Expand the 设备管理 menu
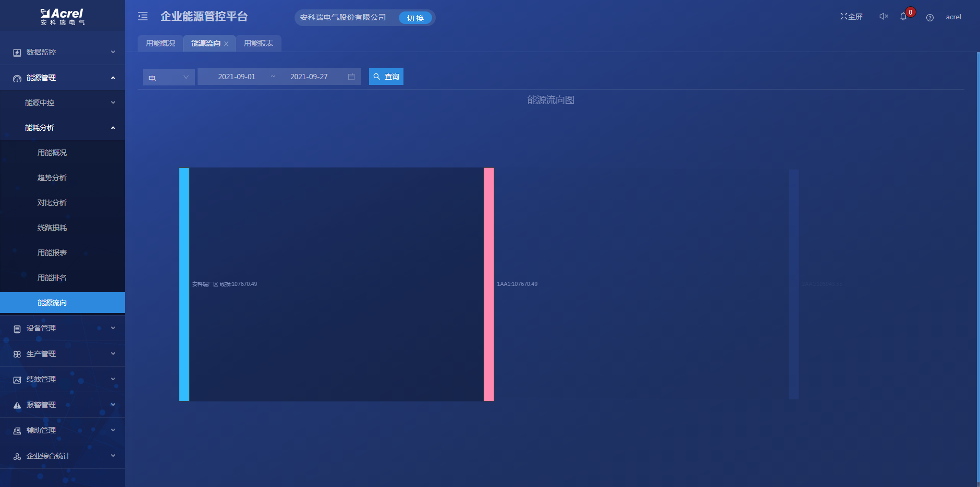The image size is (980, 487). point(63,328)
